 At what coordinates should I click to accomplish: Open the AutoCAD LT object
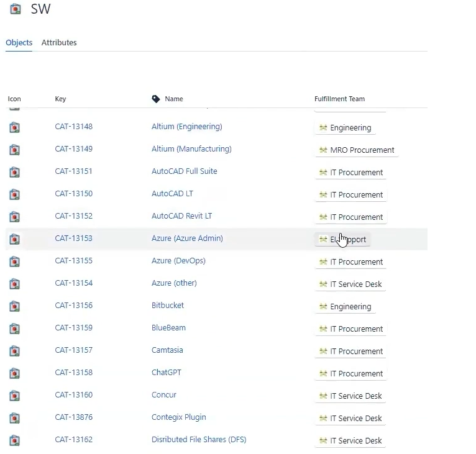click(x=172, y=194)
